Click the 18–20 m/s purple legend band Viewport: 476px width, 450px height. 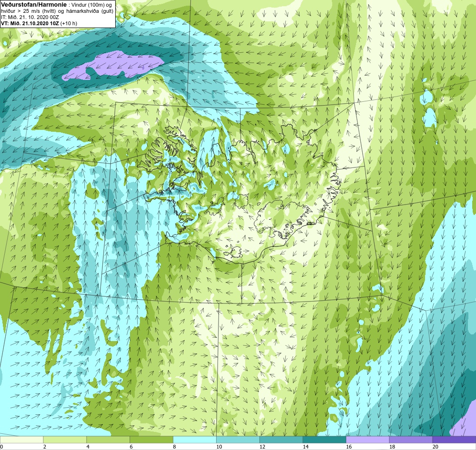pos(411,440)
